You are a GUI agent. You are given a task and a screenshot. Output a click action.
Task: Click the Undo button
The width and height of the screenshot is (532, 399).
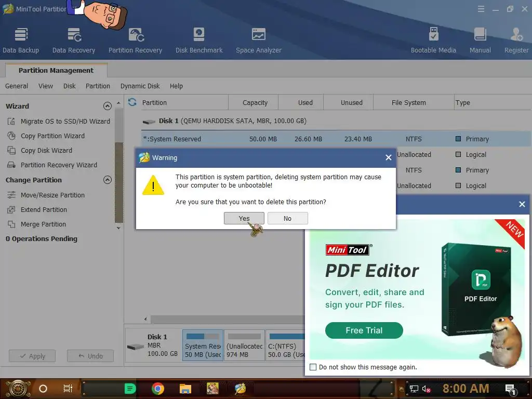tap(90, 356)
